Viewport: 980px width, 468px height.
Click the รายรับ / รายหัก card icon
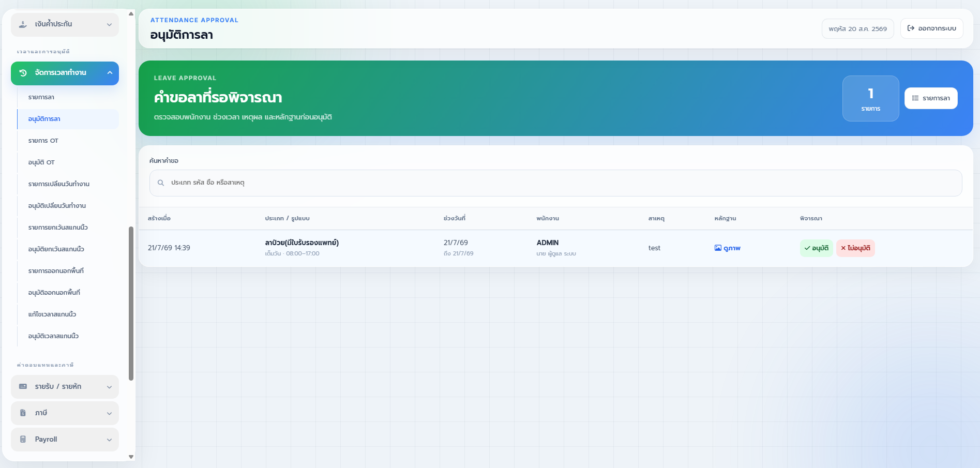tap(23, 387)
